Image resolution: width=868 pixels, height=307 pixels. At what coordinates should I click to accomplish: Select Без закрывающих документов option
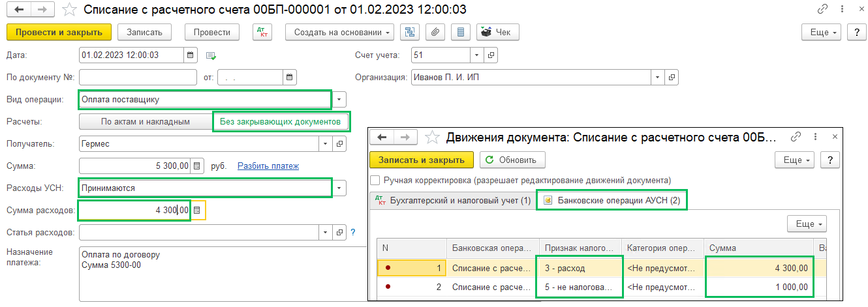(x=281, y=121)
